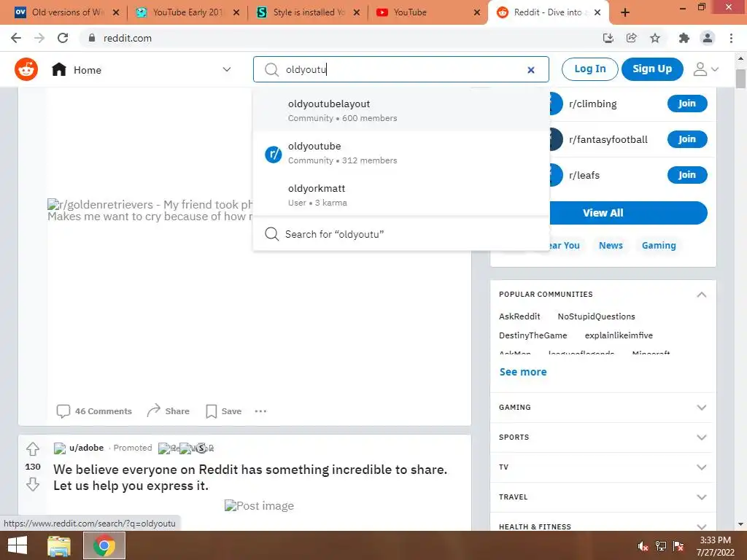Image resolution: width=747 pixels, height=560 pixels.
Task: Expand the Sports section
Action: coord(701,437)
